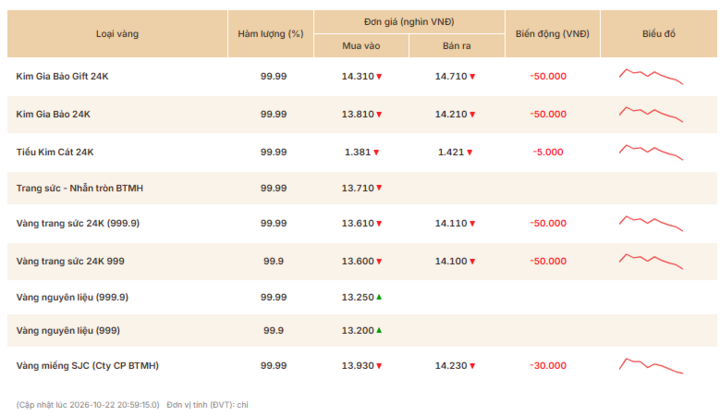
Task: Open the Tiểu Kim Cát 24K trend chart
Action: tap(651, 152)
